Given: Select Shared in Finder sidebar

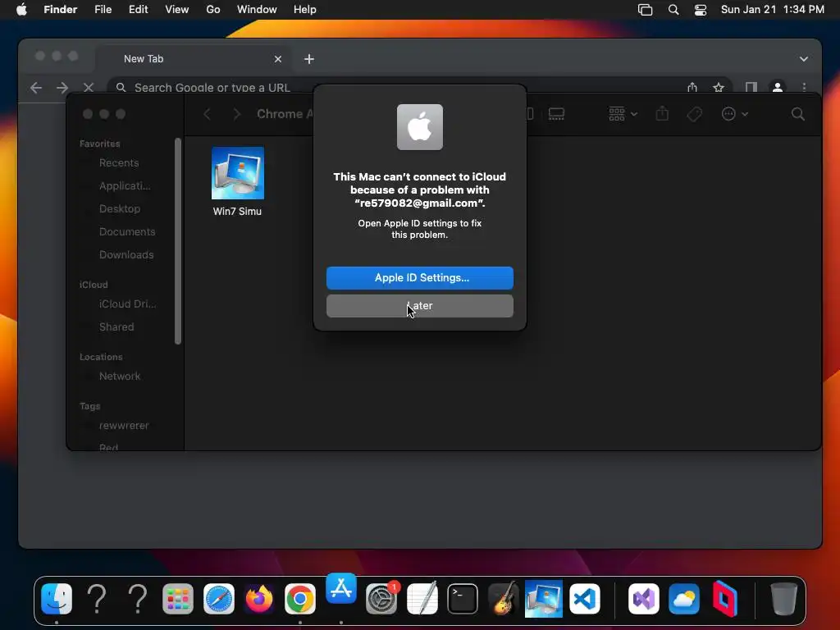Looking at the screenshot, I should [x=116, y=326].
